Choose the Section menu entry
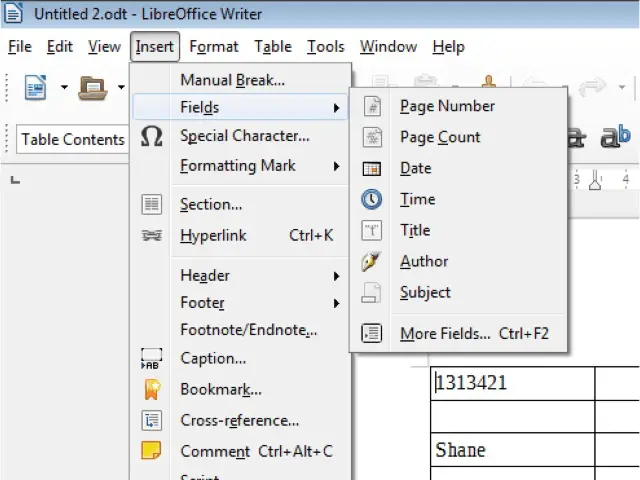 tap(241, 204)
